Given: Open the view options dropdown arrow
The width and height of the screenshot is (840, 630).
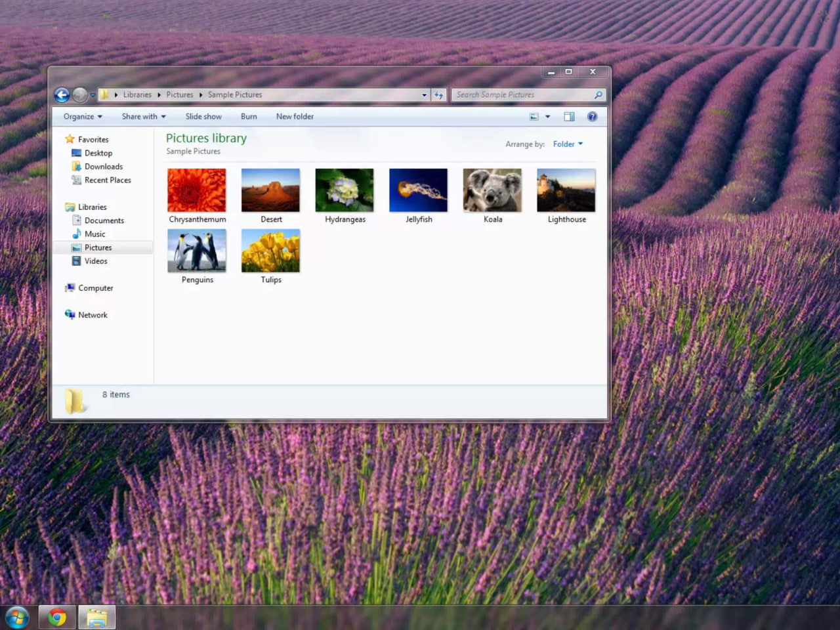Looking at the screenshot, I should tap(548, 117).
